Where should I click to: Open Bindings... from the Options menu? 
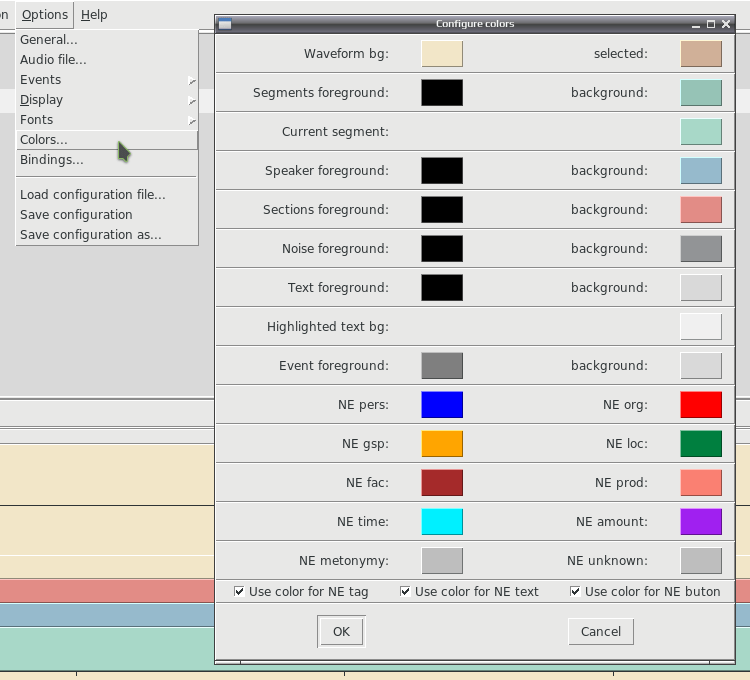click(x=107, y=160)
